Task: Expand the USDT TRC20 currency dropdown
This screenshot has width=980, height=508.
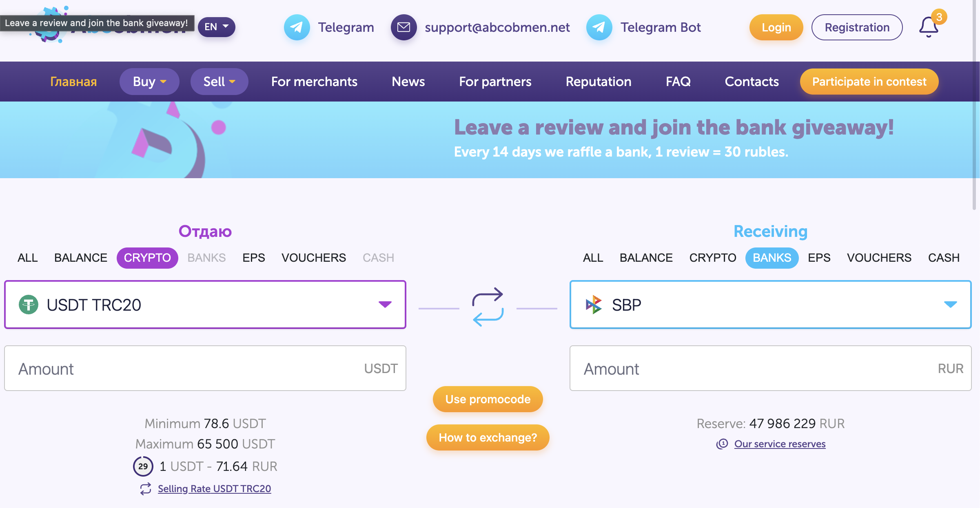Action: click(385, 304)
